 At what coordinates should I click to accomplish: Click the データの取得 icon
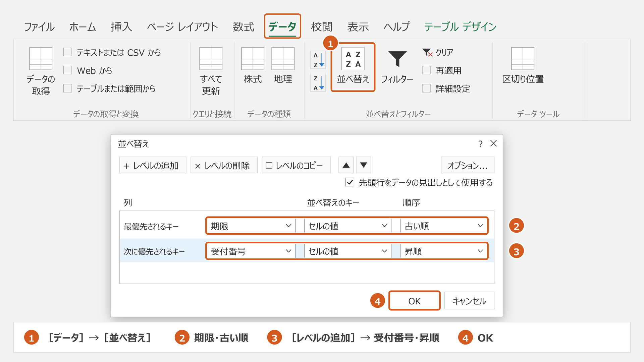41,59
